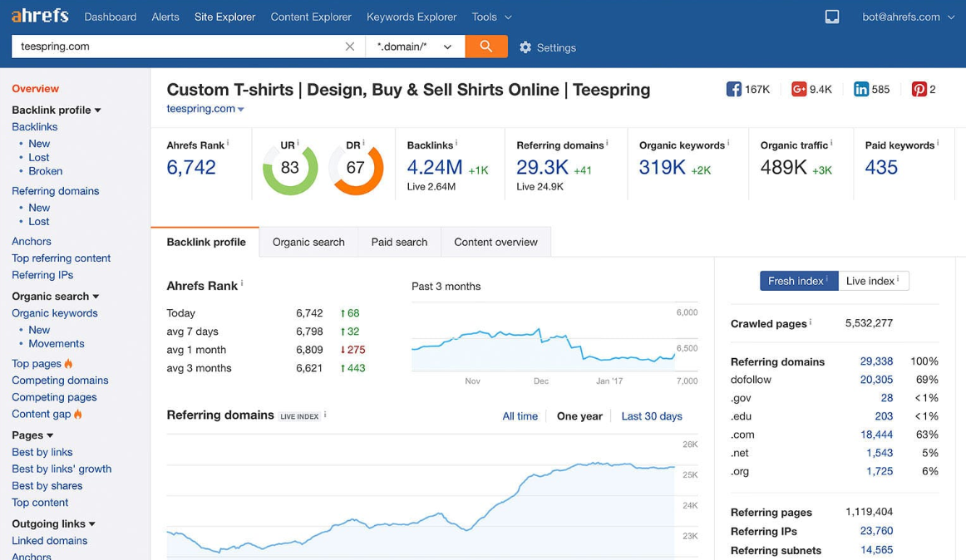The image size is (966, 560).
Task: Expand the Tools menu
Action: point(491,17)
